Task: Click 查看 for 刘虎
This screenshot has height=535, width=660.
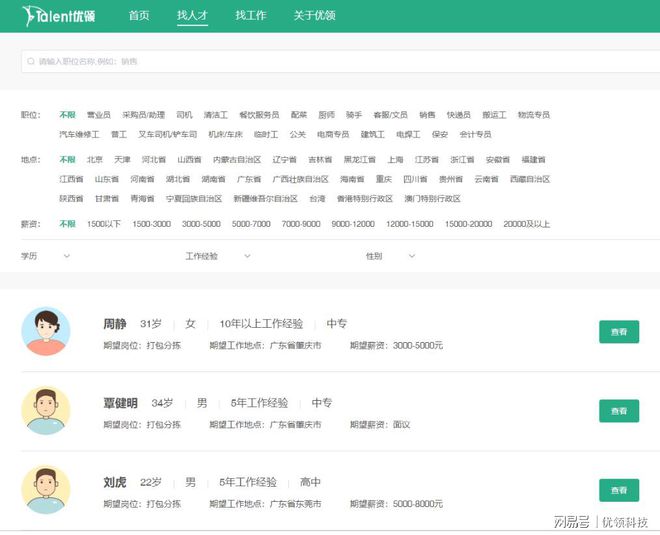Action: [x=619, y=490]
